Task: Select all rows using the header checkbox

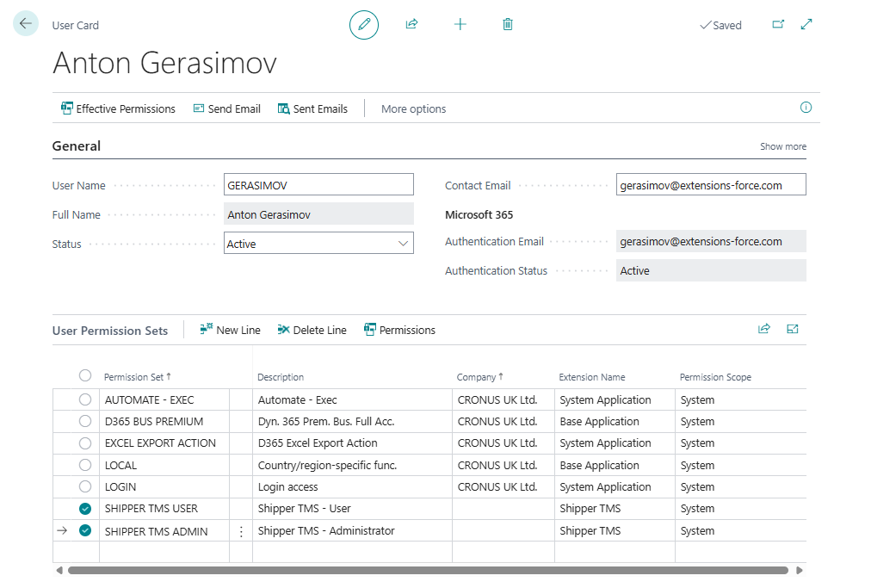Action: click(x=84, y=375)
